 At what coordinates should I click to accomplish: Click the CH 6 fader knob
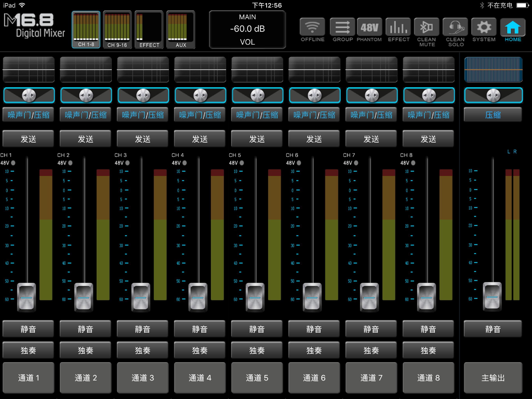(x=312, y=297)
